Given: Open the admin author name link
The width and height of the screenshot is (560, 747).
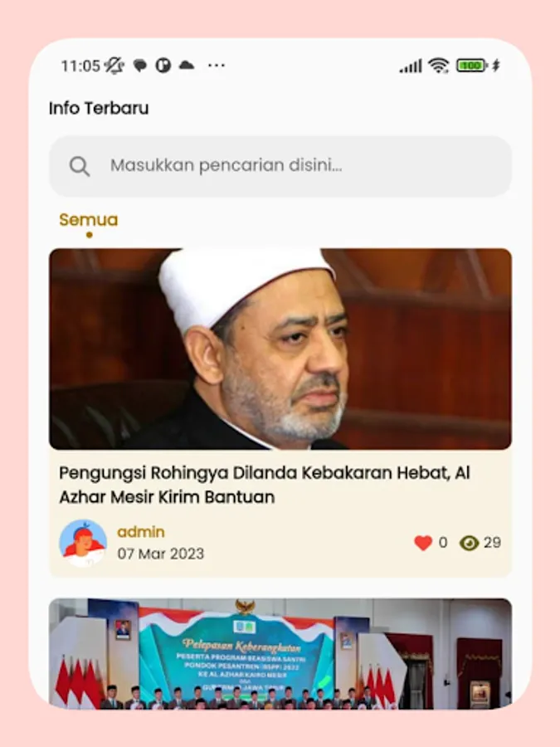Looking at the screenshot, I should [x=141, y=532].
